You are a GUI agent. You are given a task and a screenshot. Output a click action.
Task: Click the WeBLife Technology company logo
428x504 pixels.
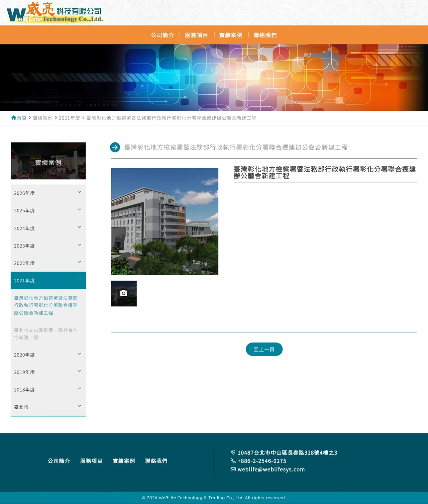coord(55,13)
